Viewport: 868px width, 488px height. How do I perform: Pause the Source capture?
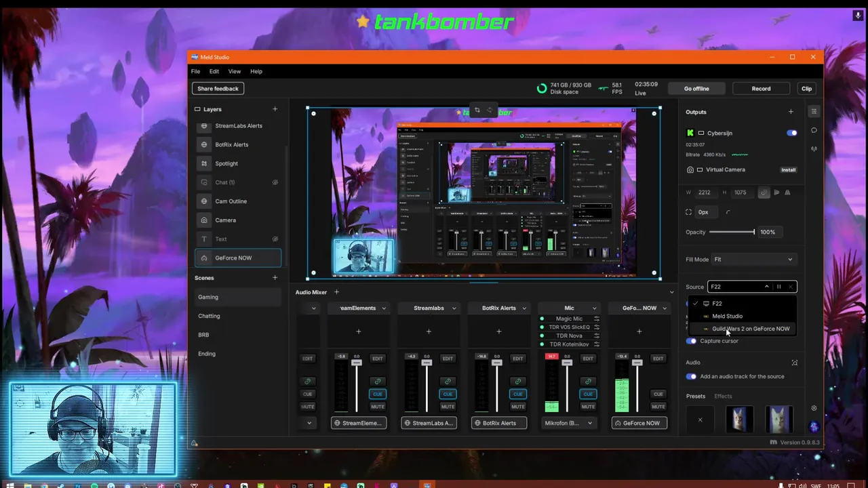coord(778,287)
